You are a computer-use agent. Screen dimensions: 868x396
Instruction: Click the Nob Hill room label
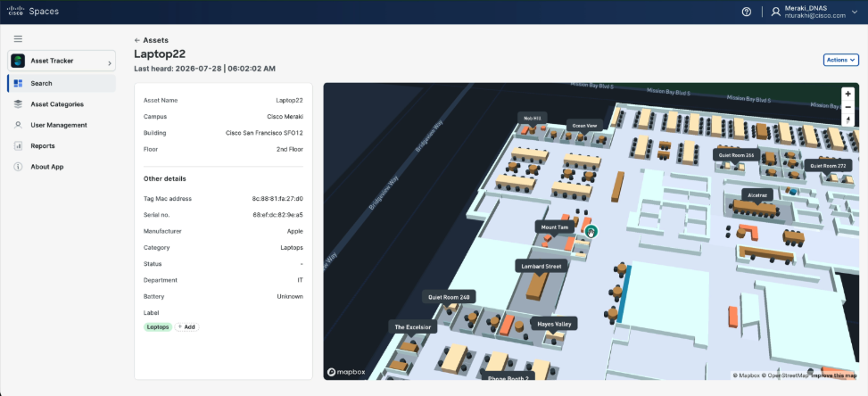pyautogui.click(x=533, y=117)
